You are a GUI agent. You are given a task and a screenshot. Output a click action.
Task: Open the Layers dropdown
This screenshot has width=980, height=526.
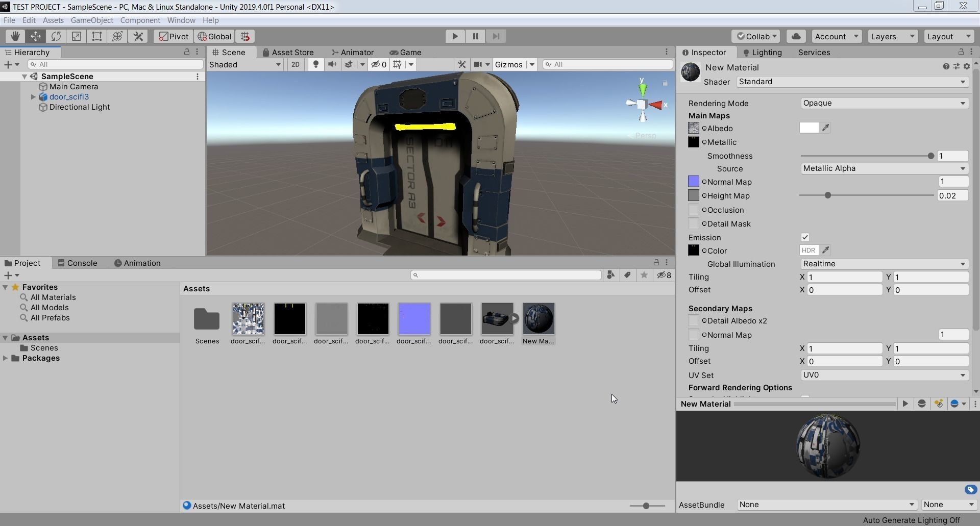[892, 36]
